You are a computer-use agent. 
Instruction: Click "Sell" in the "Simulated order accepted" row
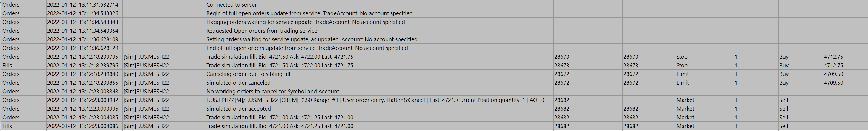click(x=783, y=109)
